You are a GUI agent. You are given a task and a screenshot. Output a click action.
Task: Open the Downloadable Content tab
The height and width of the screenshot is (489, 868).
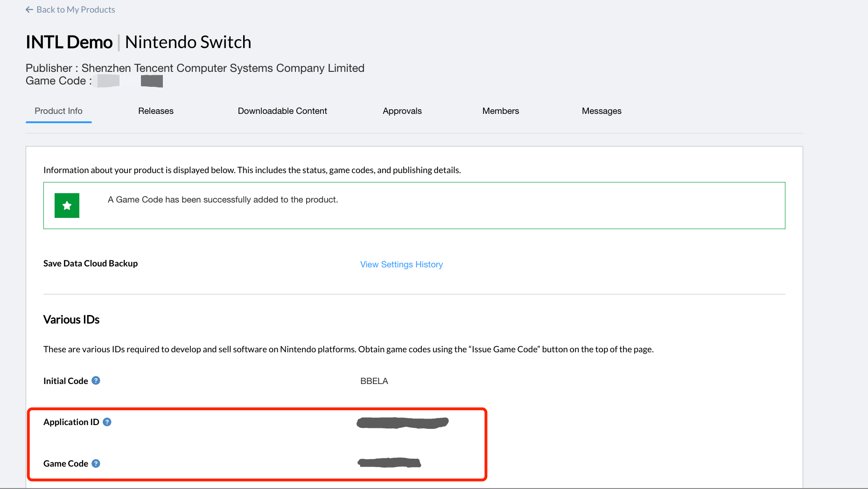click(282, 111)
